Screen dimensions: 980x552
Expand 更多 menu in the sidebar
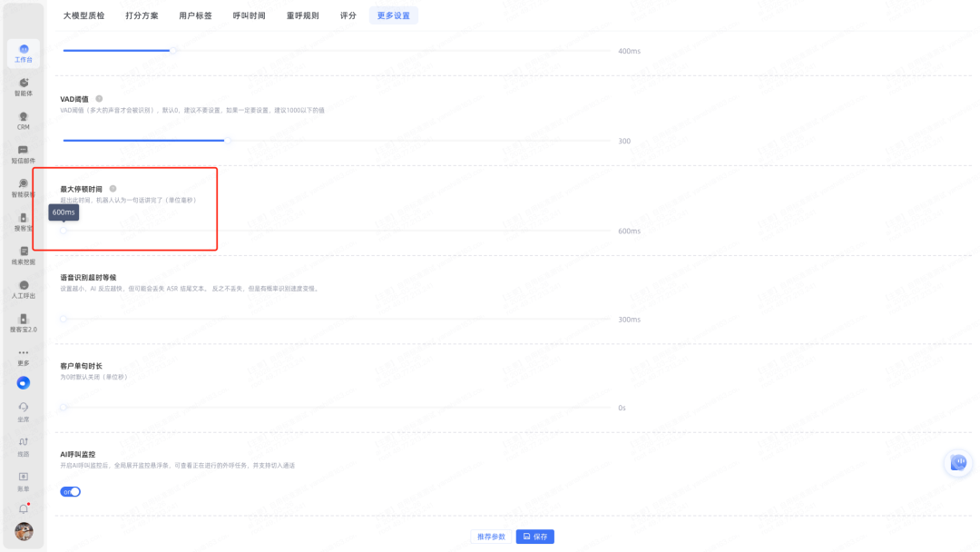tap(24, 356)
